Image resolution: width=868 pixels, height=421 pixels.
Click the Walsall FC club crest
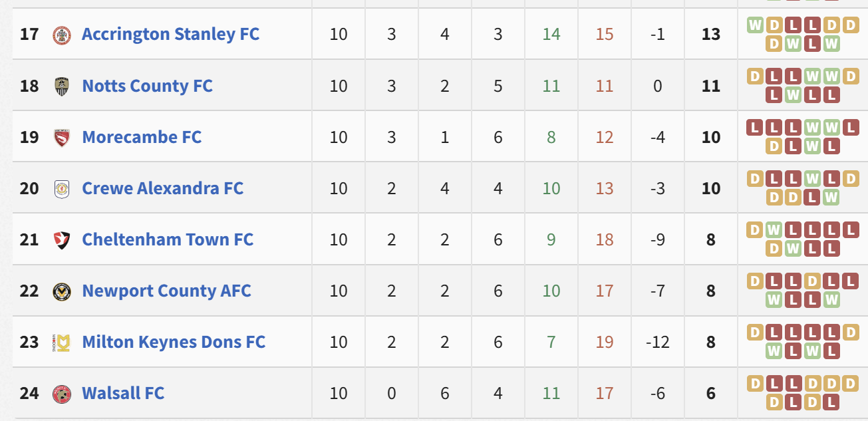(62, 394)
